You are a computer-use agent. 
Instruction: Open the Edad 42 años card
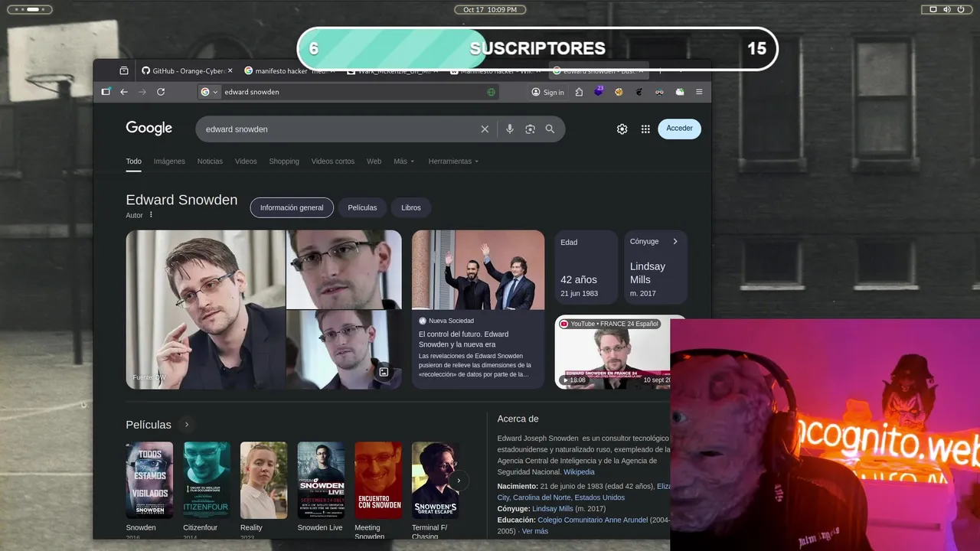coord(586,267)
